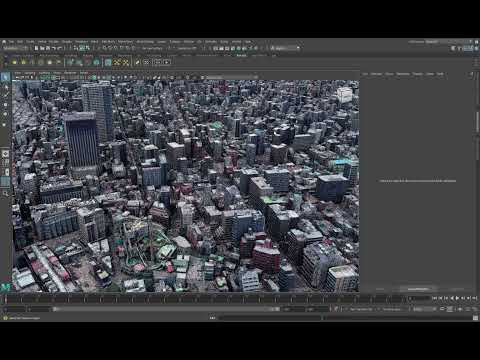Click the New Scene icon on status line
Viewport: 480px width, 360px height.
point(36,48)
